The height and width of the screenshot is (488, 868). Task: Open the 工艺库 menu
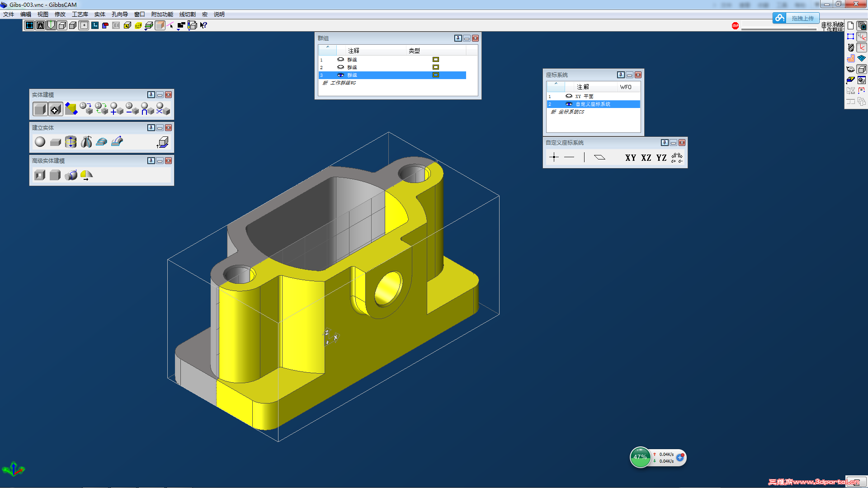[80, 14]
